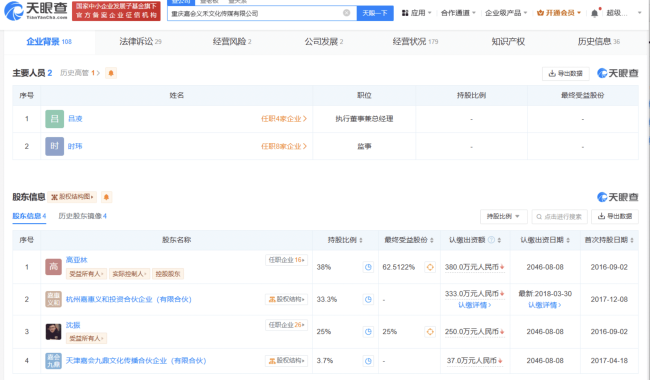
Task: Click the grid icon beside 应用
Action: click(x=405, y=13)
